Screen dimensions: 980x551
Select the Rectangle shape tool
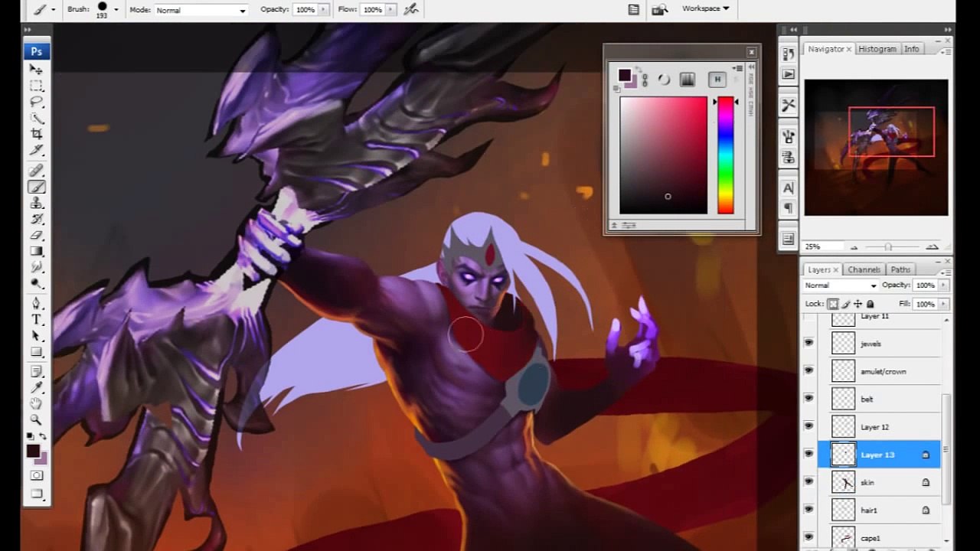(36, 351)
